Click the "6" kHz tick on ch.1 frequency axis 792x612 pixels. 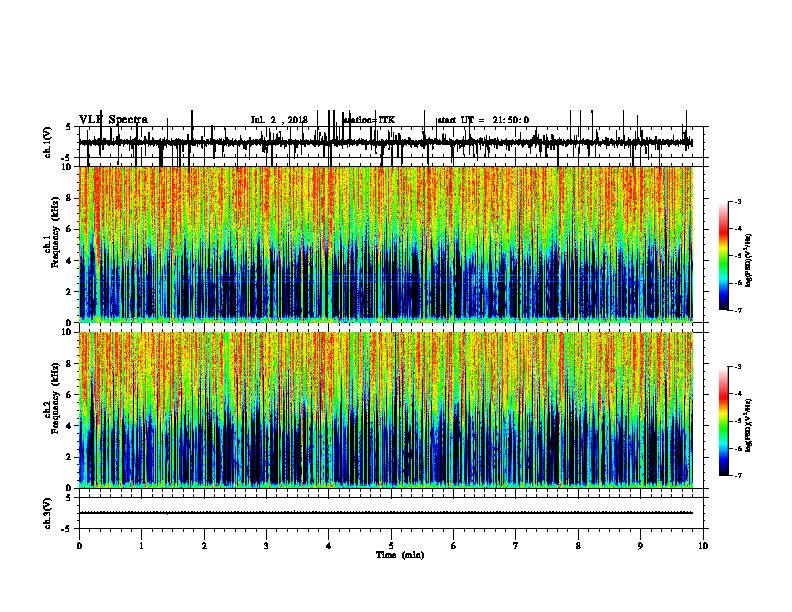pos(69,229)
